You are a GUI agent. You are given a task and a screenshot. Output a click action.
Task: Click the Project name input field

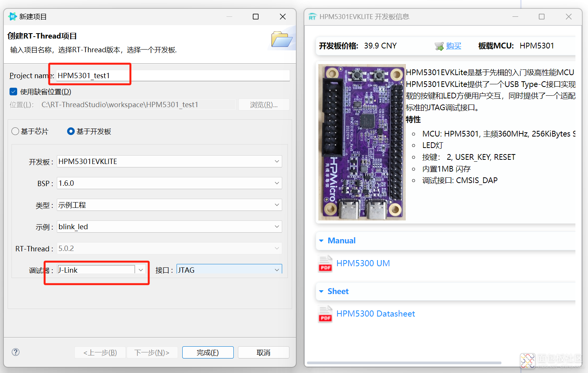point(173,76)
